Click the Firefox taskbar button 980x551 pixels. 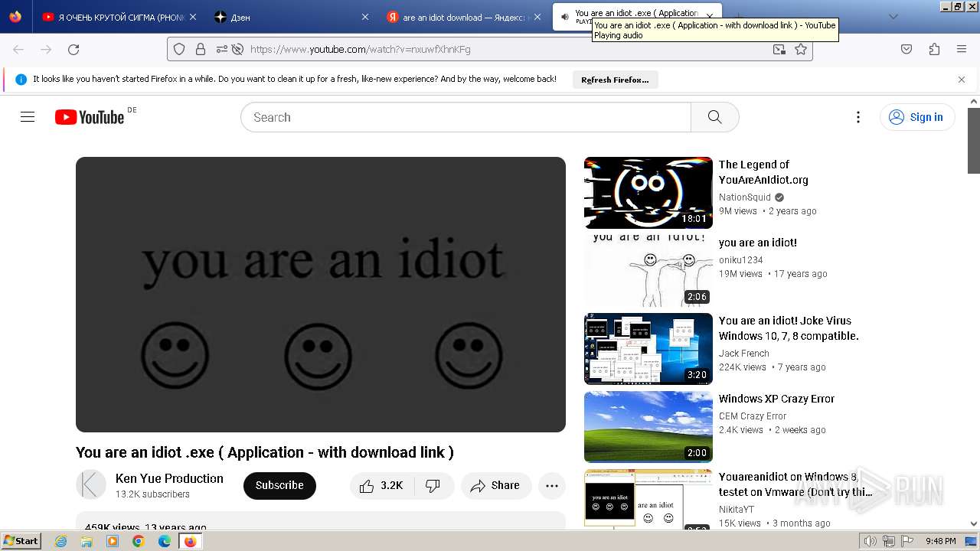click(190, 541)
